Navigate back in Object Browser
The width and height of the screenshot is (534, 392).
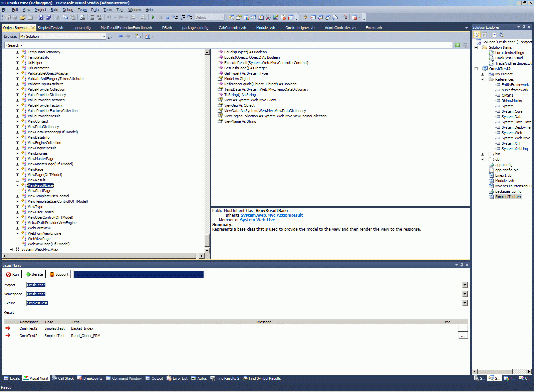(120, 36)
